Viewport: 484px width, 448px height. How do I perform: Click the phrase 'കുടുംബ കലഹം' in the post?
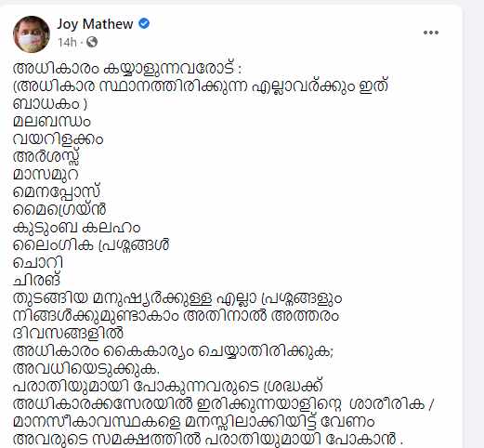tap(77, 228)
